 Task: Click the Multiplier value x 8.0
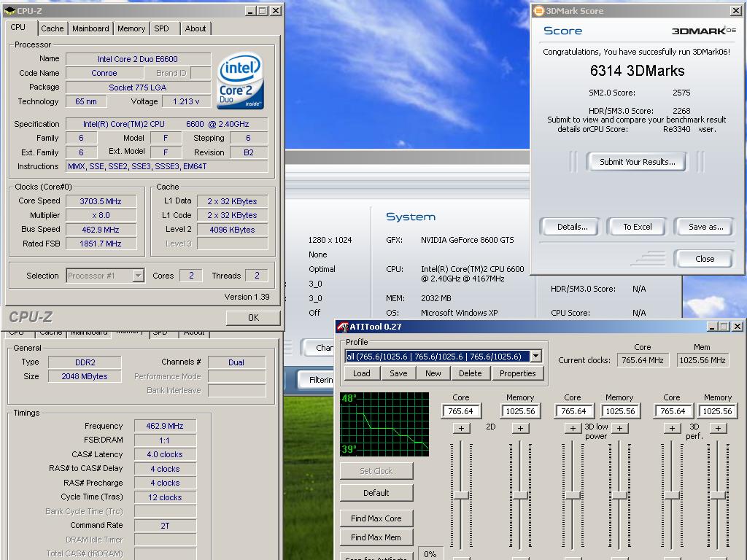coord(101,215)
